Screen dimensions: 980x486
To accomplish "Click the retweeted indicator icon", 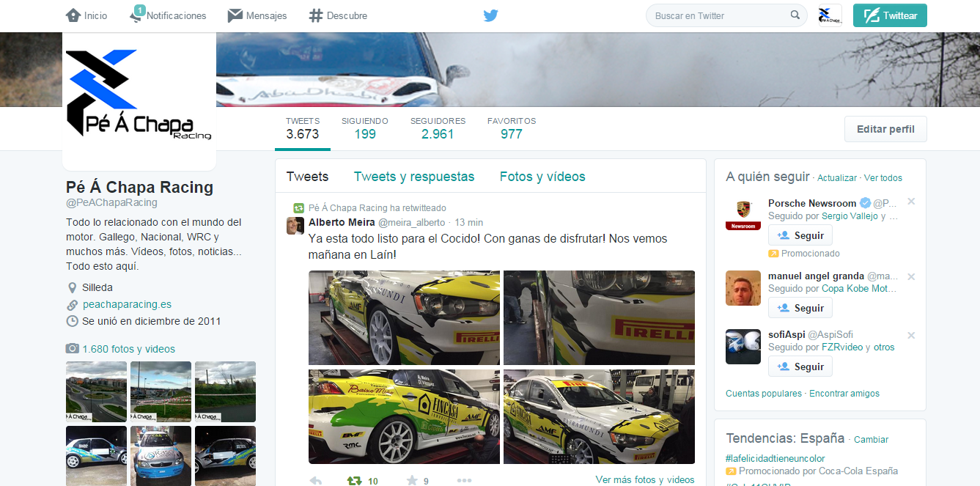I will click(x=298, y=208).
